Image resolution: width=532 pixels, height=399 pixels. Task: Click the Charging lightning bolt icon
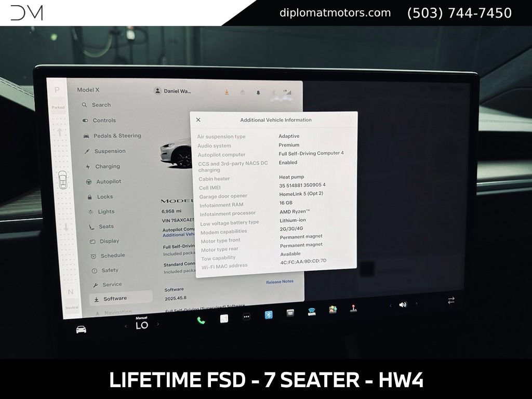click(x=88, y=167)
